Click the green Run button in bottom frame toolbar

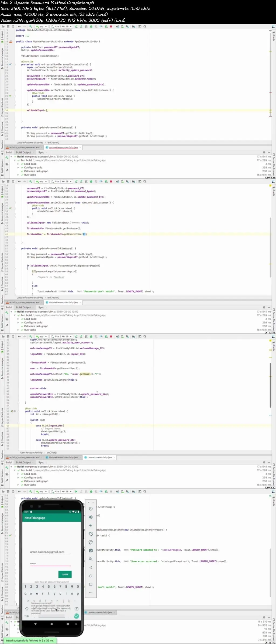point(76,491)
